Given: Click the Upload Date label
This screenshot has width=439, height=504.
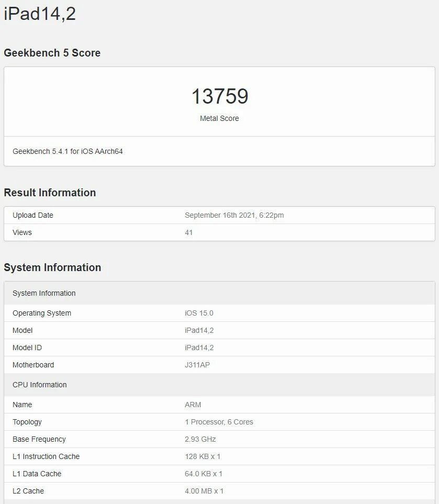Looking at the screenshot, I should pos(33,215).
